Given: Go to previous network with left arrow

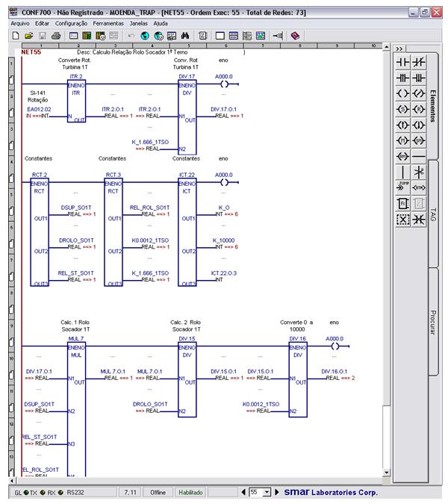Looking at the screenshot, I should (x=243, y=492).
